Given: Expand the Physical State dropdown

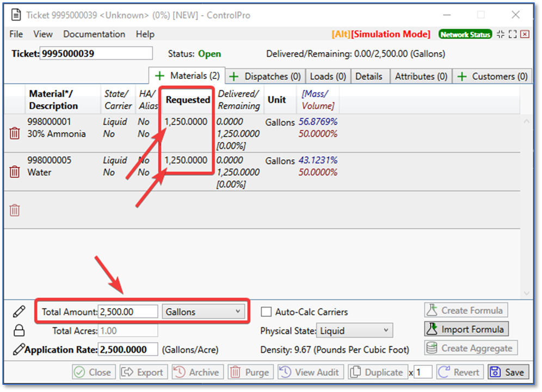Looking at the screenshot, I should [355, 331].
